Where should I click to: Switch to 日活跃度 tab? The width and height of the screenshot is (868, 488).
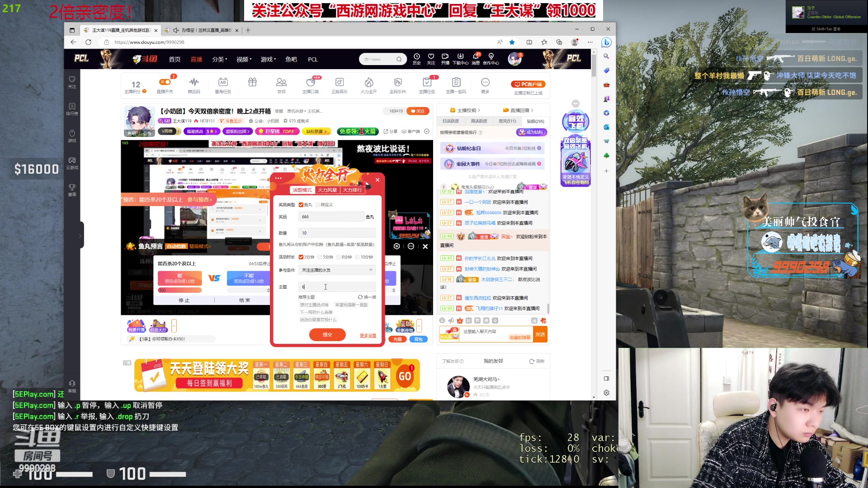pos(451,121)
